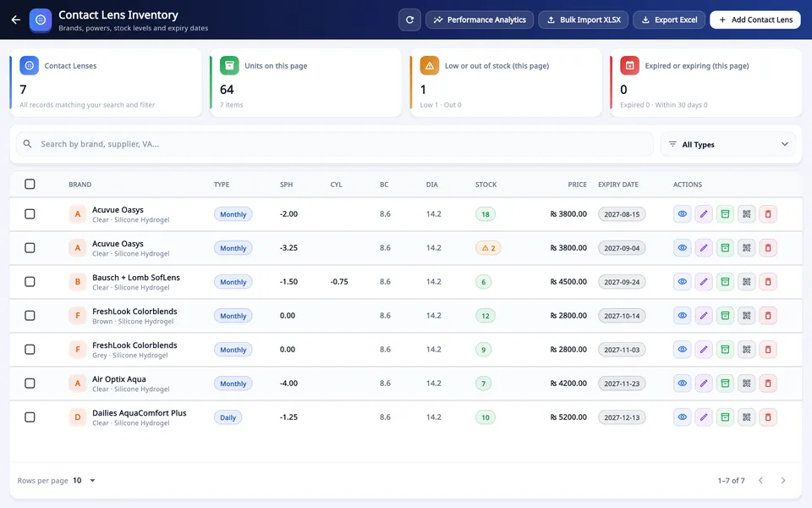Screen dimensions: 812x508
Task: Open stock adjust icon for FreshLook Brown row
Action: [x=725, y=316]
